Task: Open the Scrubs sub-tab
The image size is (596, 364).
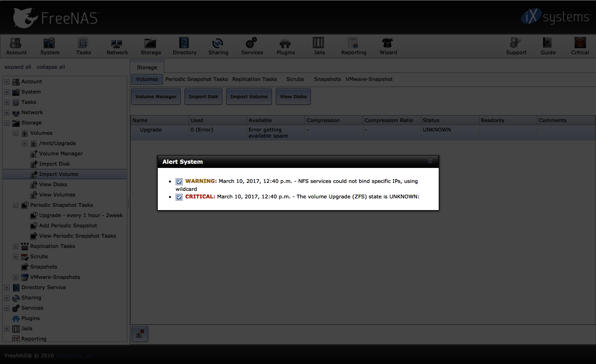Action: [295, 79]
